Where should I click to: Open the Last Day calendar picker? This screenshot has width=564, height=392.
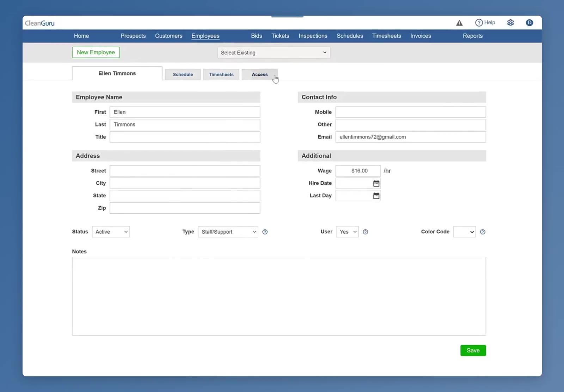(376, 196)
